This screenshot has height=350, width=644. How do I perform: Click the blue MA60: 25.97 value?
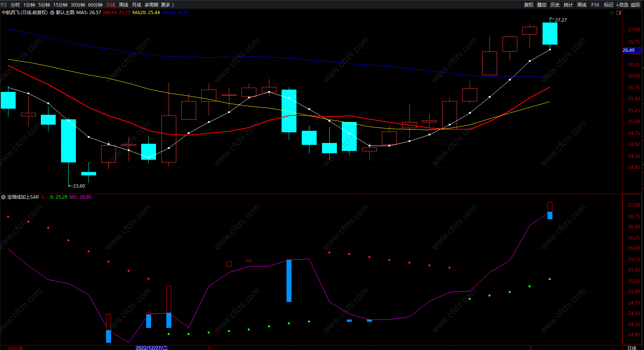click(x=175, y=13)
